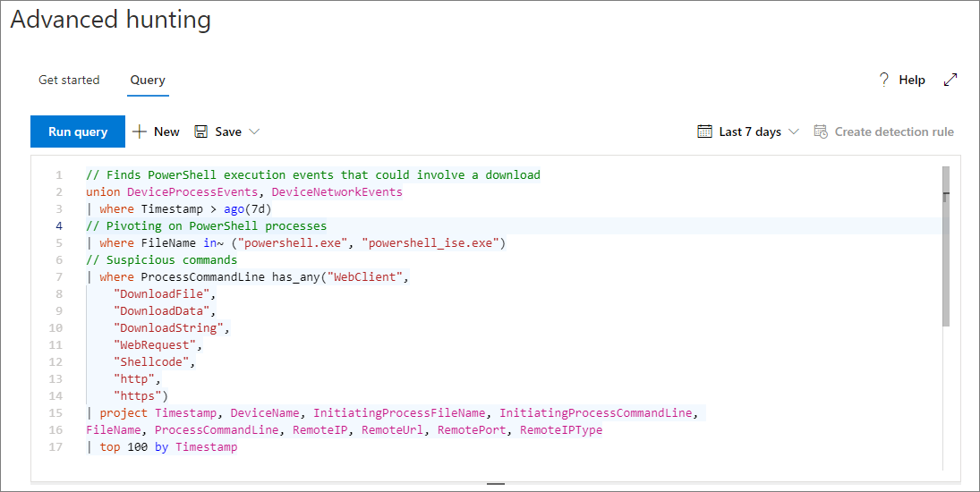Click the plus icon beside New
Image resolution: width=980 pixels, height=492 pixels.
coord(140,131)
